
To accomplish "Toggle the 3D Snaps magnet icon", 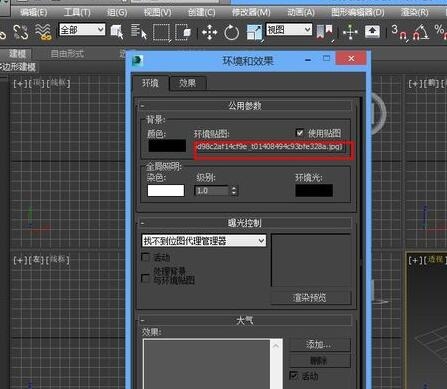I will 399,32.
